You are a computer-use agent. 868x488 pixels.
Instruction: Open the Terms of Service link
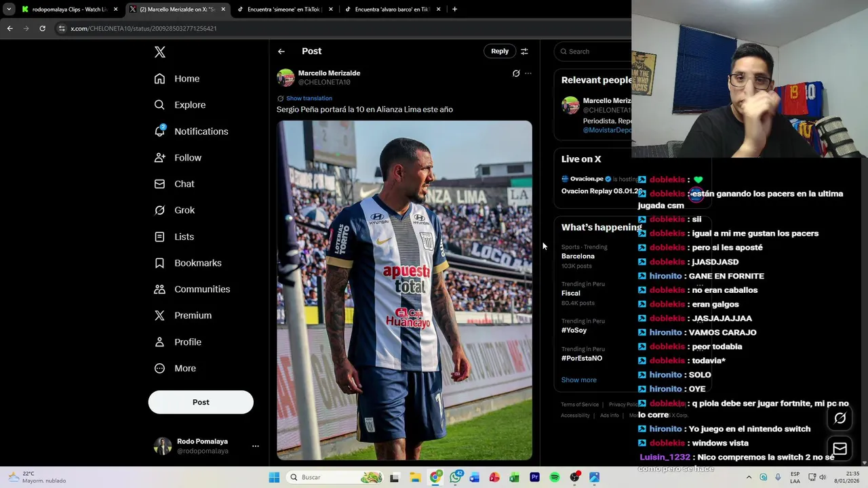579,405
